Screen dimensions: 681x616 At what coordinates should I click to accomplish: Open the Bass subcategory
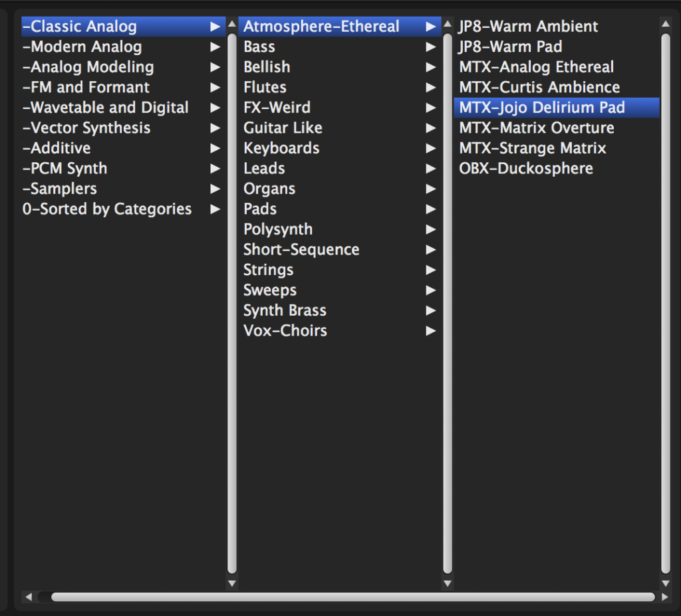(340, 47)
